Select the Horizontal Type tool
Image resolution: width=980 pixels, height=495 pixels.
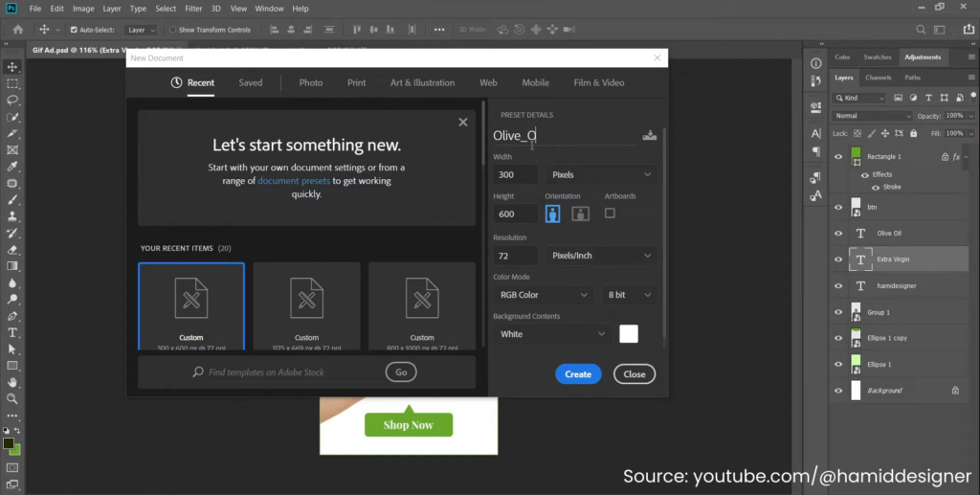pos(11,332)
